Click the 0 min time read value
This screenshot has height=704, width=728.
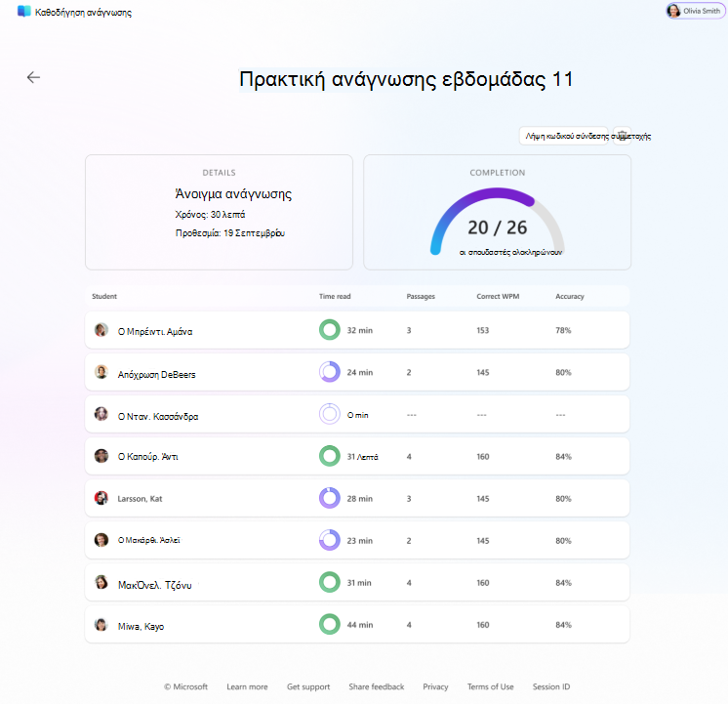pyautogui.click(x=357, y=415)
